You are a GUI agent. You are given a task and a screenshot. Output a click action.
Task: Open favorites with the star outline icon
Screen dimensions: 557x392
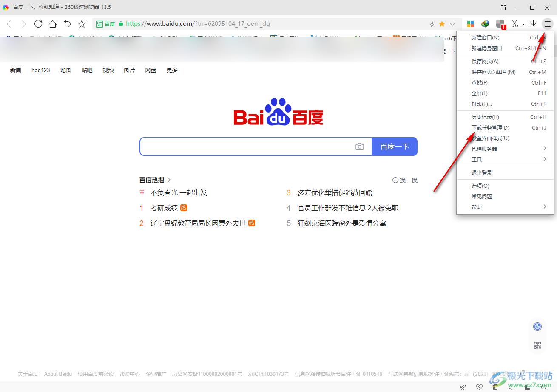tap(82, 24)
